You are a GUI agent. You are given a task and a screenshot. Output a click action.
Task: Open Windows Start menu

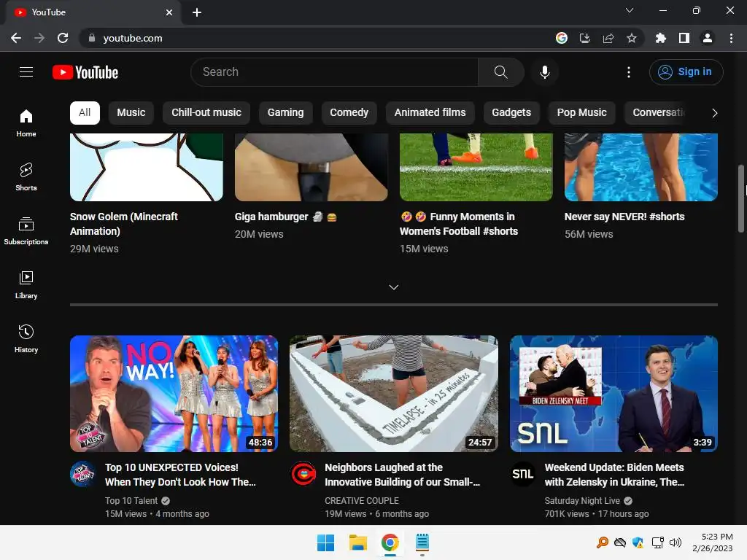(x=326, y=542)
